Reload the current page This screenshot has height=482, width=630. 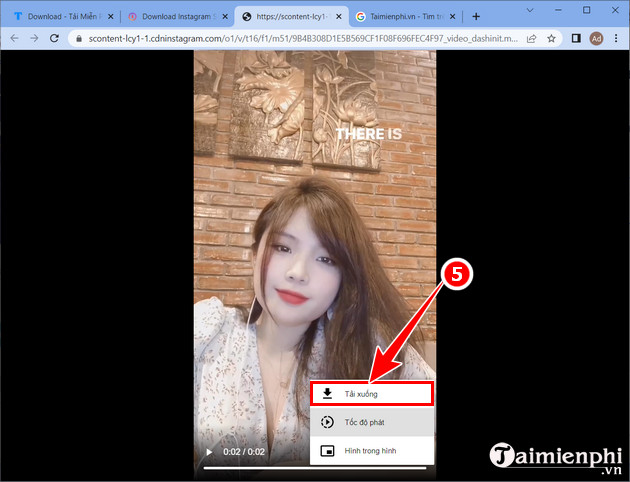[54, 38]
